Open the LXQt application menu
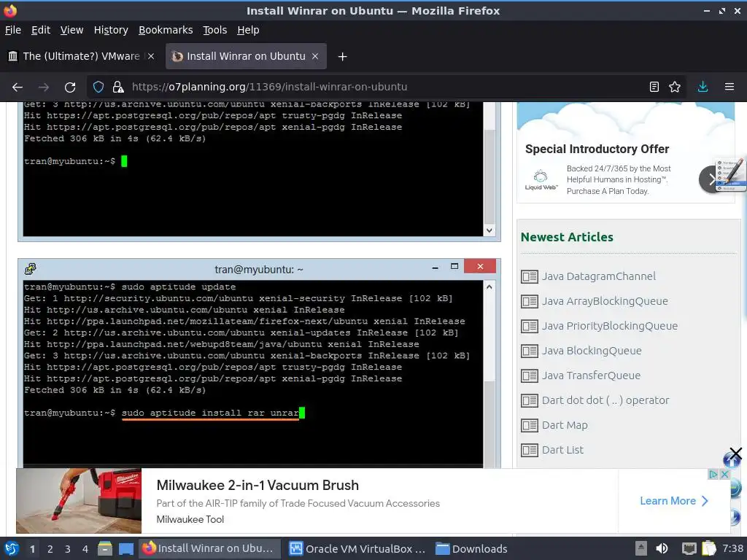Viewport: 747px width, 560px height. [12, 548]
